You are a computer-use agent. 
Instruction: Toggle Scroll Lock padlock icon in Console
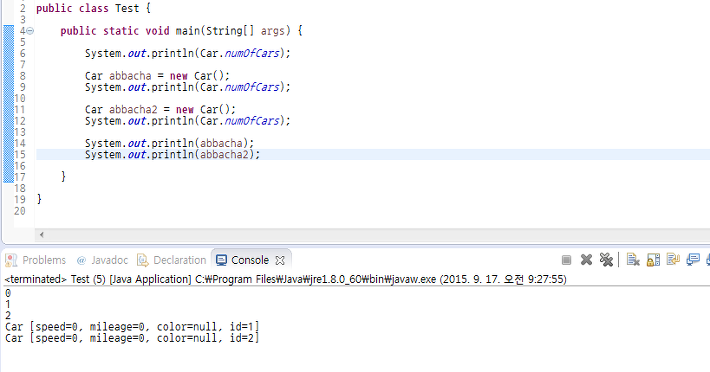pyautogui.click(x=653, y=260)
